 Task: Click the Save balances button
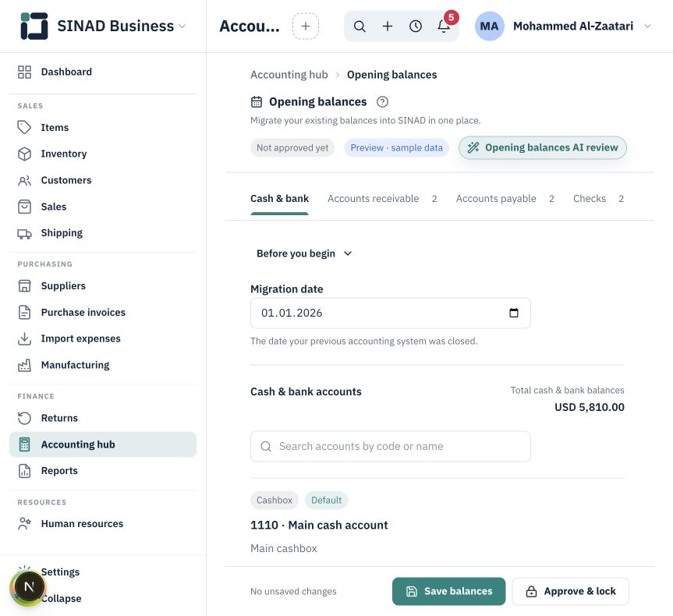[448, 592]
